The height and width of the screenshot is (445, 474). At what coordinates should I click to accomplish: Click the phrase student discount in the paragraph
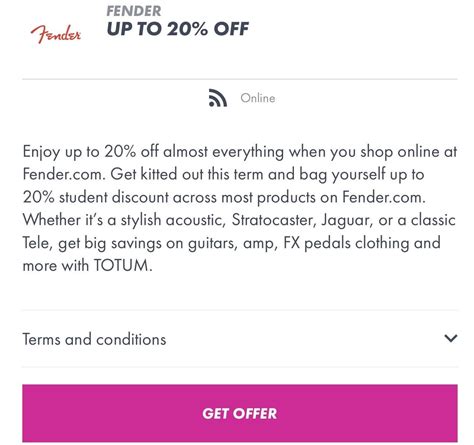114,197
